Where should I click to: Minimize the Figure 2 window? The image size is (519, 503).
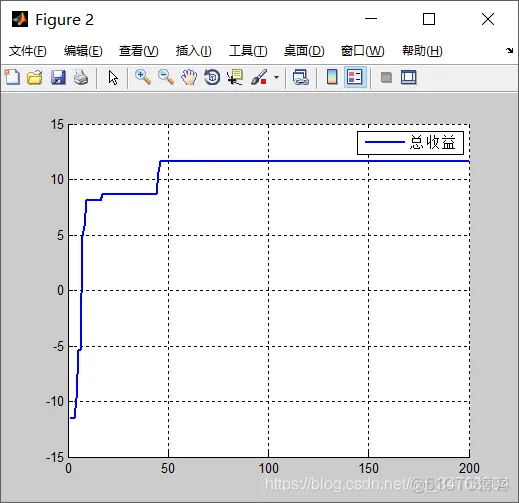click(371, 19)
